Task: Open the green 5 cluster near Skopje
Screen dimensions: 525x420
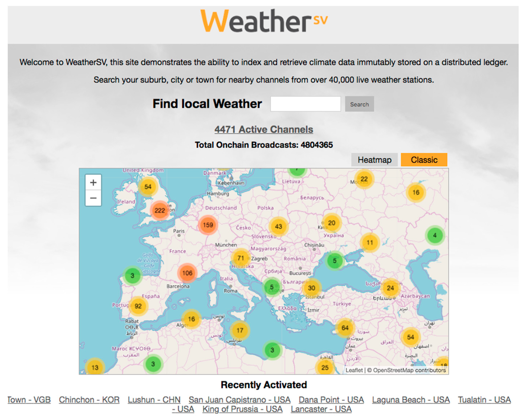Action: [272, 287]
